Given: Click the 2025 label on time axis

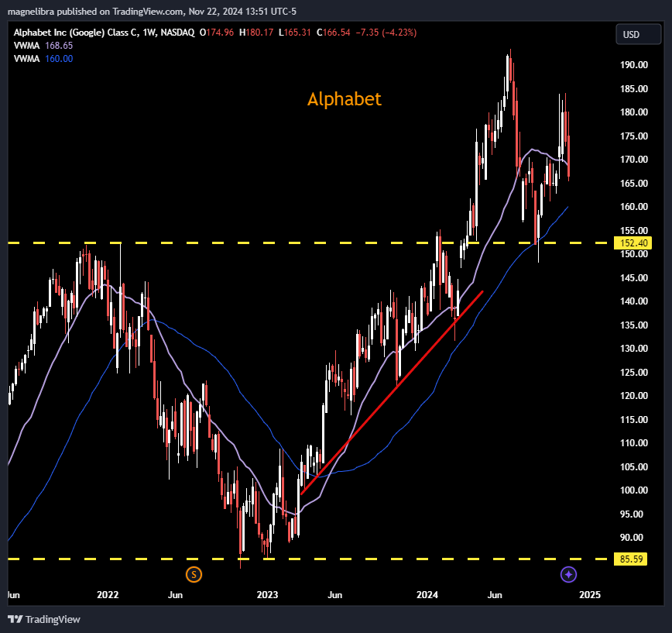Looking at the screenshot, I should 590,595.
